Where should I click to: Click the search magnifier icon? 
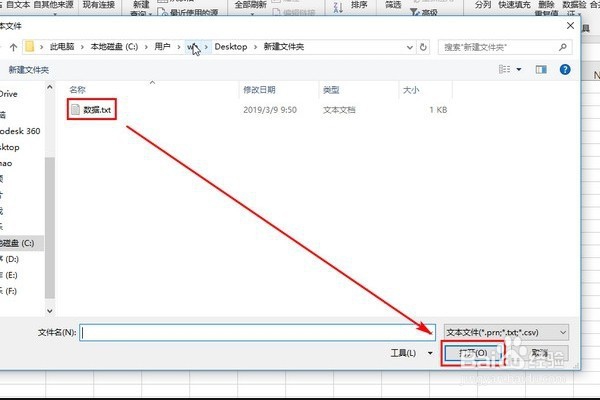tap(562, 47)
